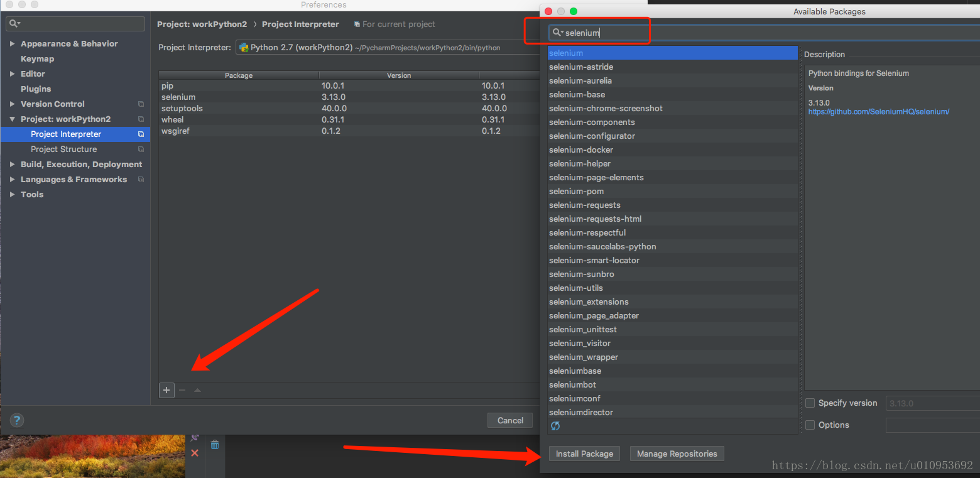Select seleniumdirector package in list
The height and width of the screenshot is (478, 980).
(673, 412)
